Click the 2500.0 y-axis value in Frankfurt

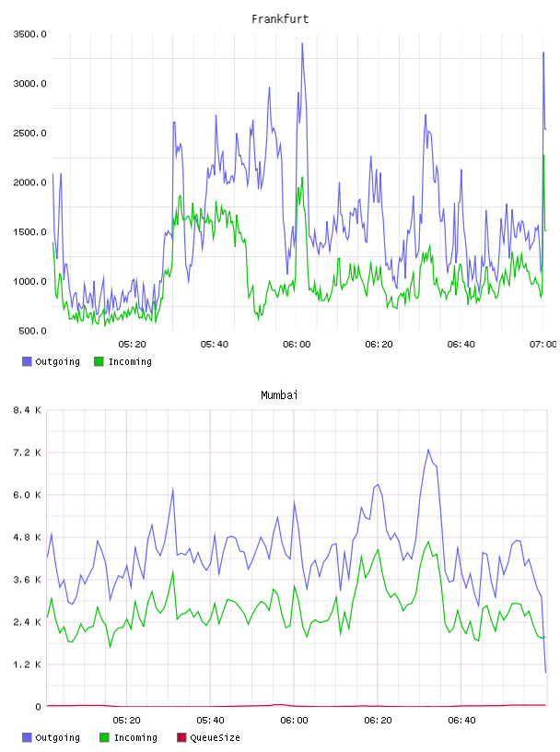(29, 133)
